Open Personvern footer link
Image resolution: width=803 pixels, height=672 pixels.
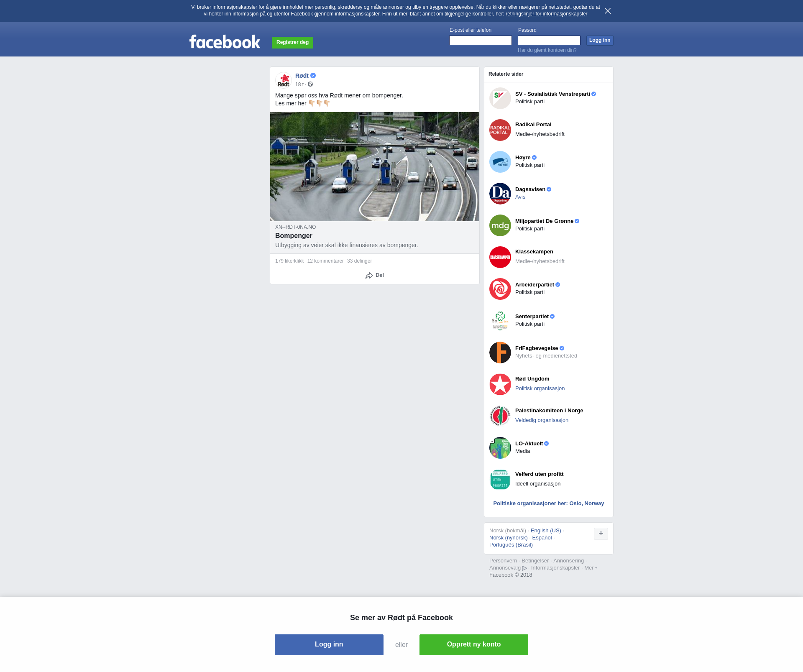(503, 561)
